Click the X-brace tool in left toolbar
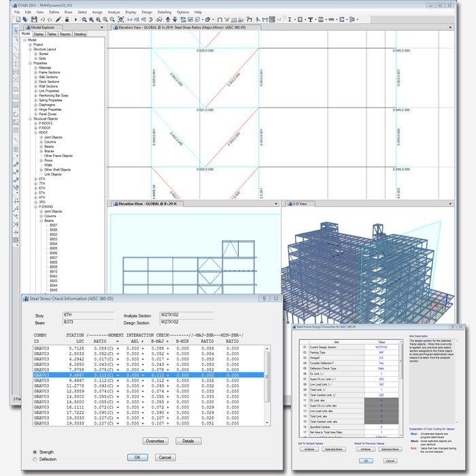Screen dimensions: 476x476 coord(16,80)
